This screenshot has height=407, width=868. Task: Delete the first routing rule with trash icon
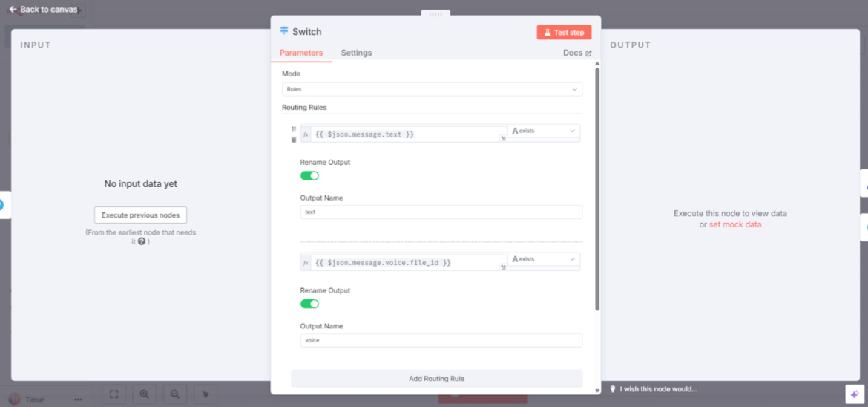(x=294, y=140)
